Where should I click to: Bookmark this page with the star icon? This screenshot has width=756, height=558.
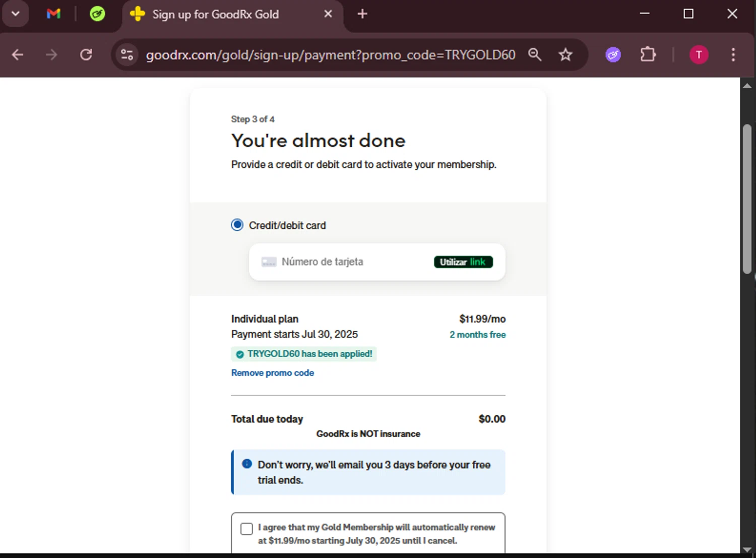click(x=565, y=54)
